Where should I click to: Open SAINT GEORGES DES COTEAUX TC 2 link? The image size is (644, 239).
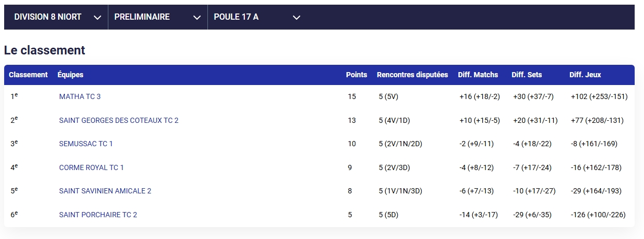tap(119, 120)
